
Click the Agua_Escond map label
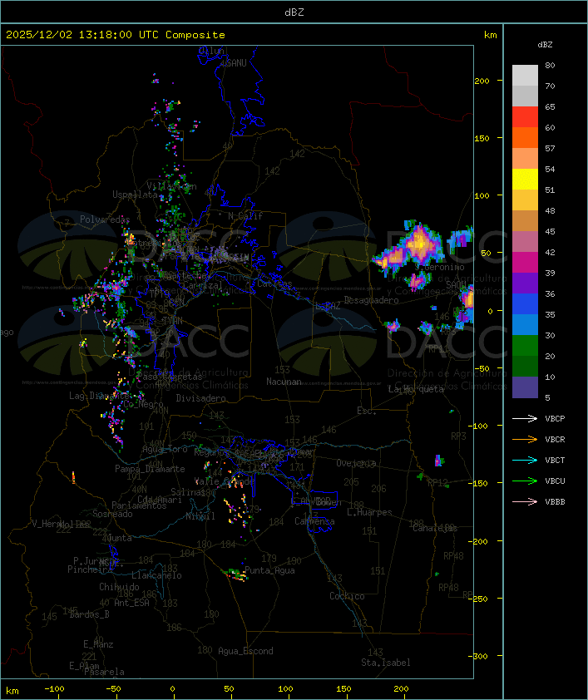(x=245, y=651)
